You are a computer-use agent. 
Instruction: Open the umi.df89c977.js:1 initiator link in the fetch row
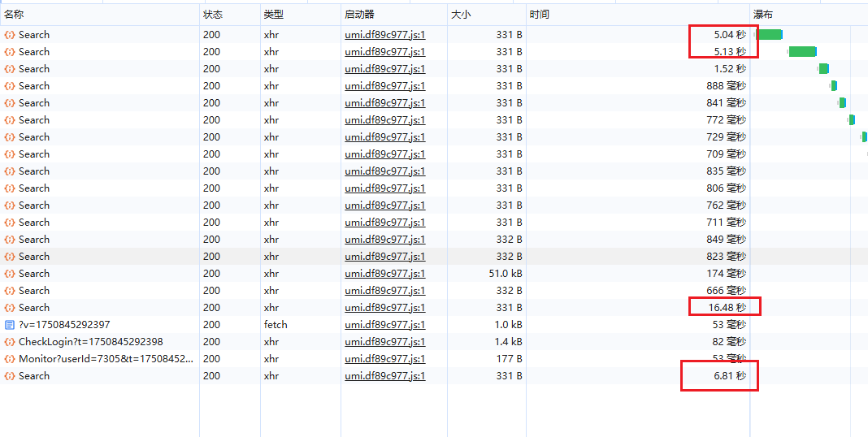click(x=384, y=325)
